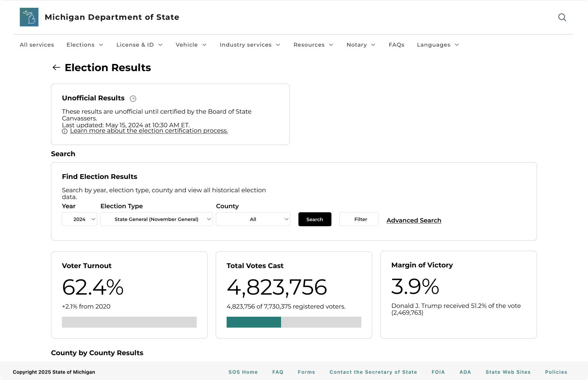Click the 'Election Results' page heading

pos(108,67)
